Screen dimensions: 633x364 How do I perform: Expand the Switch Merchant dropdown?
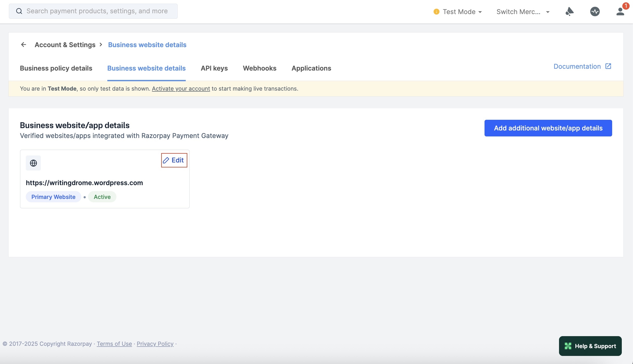(x=523, y=12)
